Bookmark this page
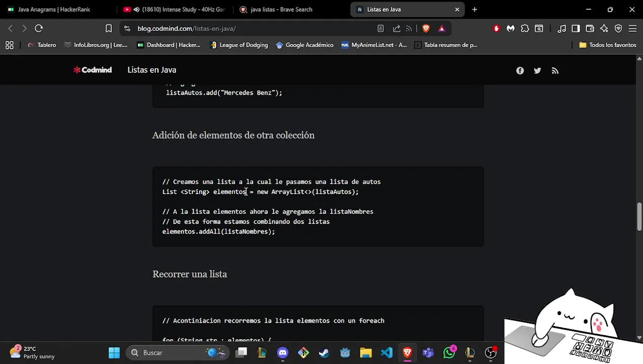The width and height of the screenshot is (643, 364). [x=108, y=28]
